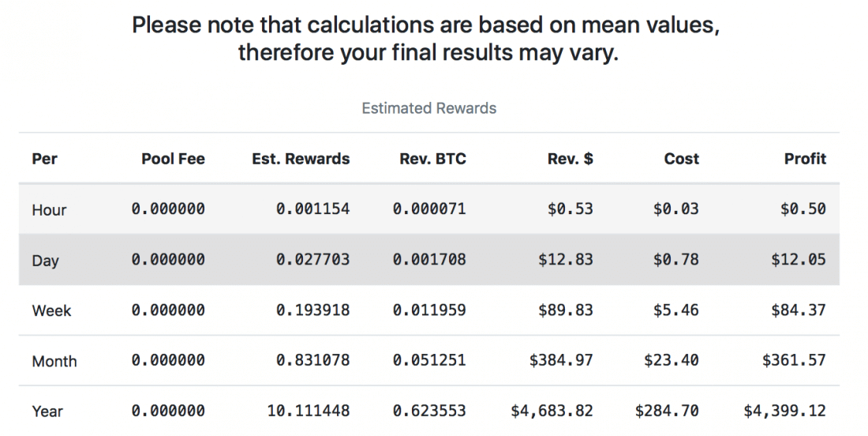Click the Cost column header

[681, 159]
